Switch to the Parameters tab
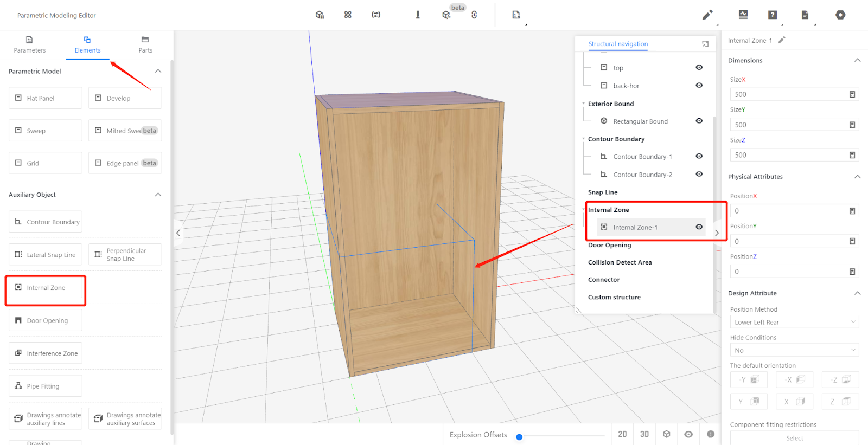Screen dimensions: 868x445 coord(30,44)
